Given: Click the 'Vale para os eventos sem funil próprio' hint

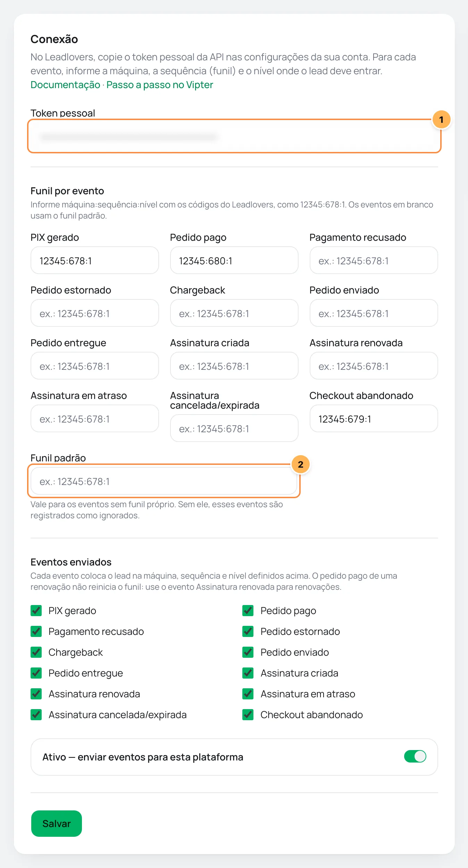Looking at the screenshot, I should [x=157, y=510].
